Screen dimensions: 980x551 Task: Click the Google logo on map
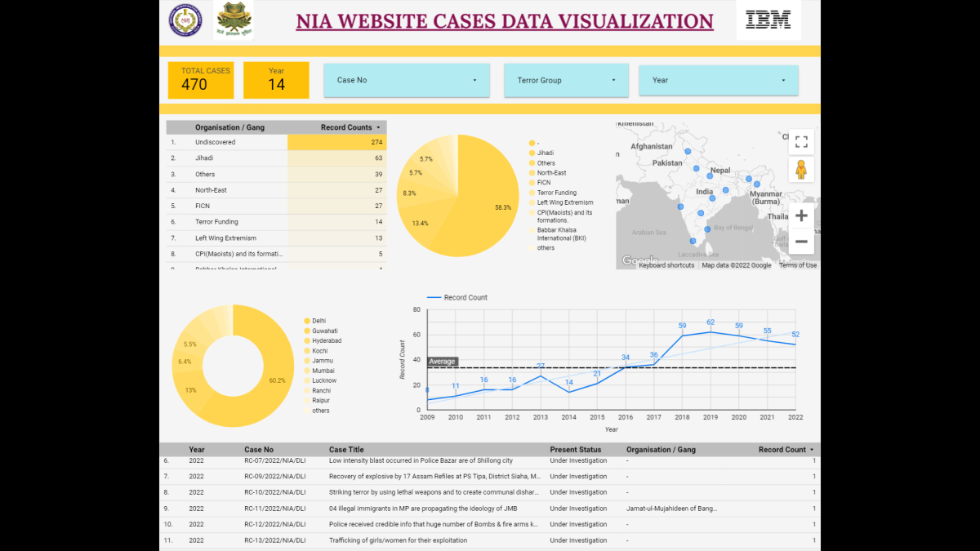point(639,261)
